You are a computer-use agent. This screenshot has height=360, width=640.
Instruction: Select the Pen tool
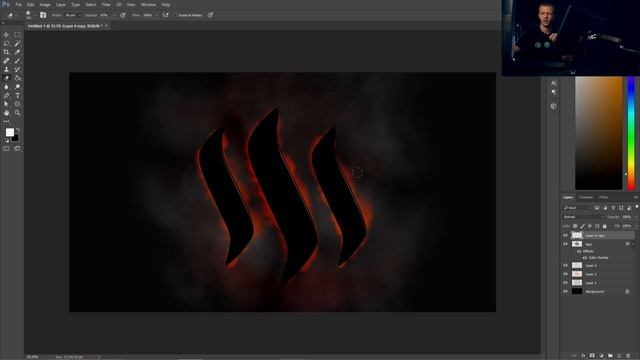click(x=6, y=96)
